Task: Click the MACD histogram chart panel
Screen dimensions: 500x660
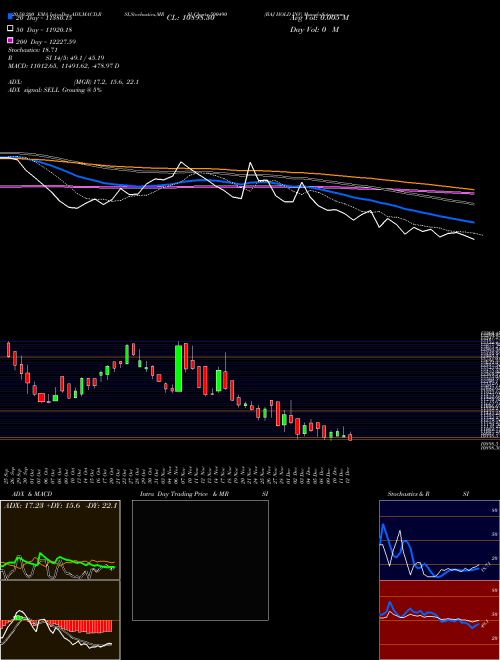Action: [60, 620]
